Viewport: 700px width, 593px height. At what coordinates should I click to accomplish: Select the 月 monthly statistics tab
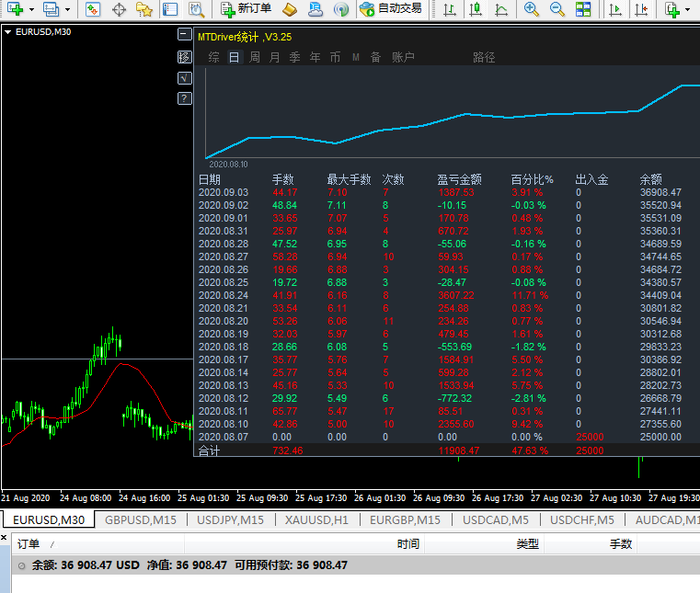(x=274, y=57)
